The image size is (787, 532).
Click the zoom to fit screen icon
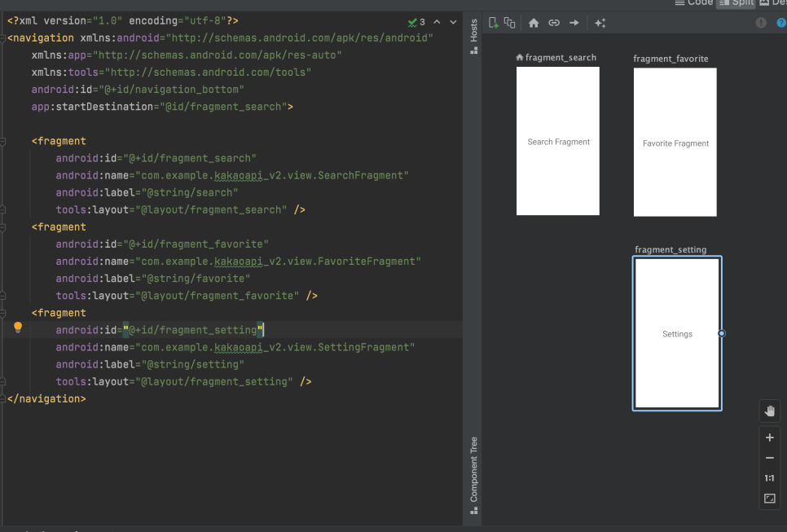(x=769, y=499)
